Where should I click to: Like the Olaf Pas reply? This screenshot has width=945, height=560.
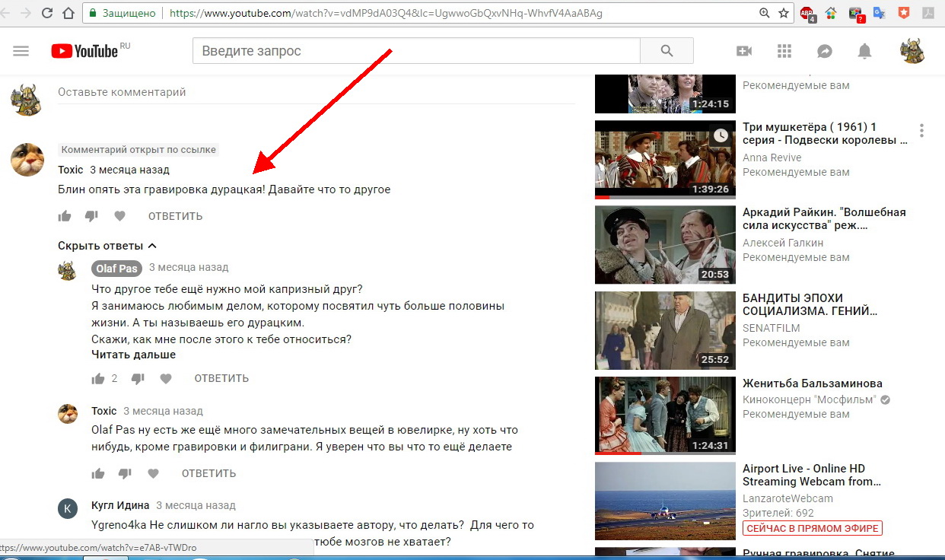[x=98, y=378]
